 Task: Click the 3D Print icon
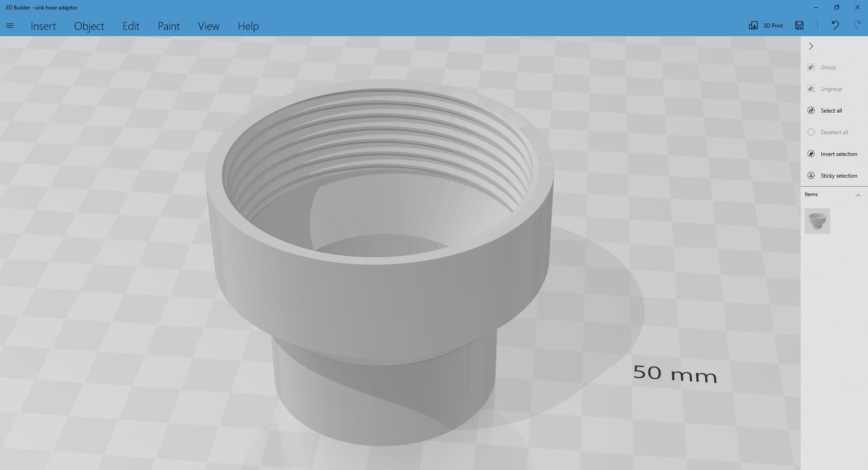[x=753, y=25]
